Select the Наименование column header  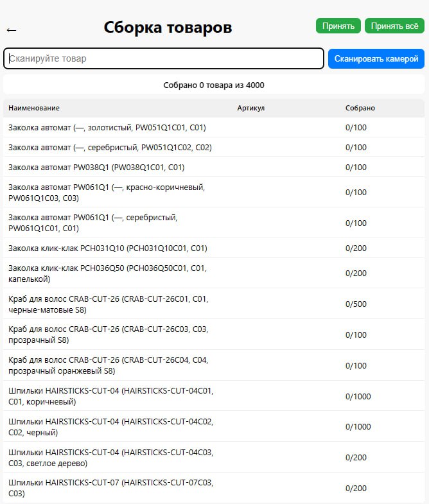coord(34,108)
